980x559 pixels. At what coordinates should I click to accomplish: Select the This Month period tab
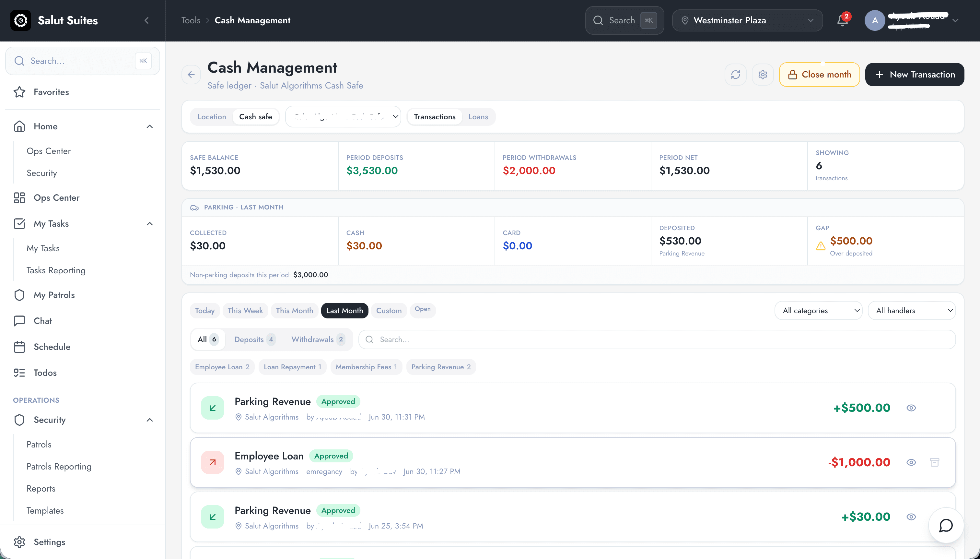pos(294,311)
